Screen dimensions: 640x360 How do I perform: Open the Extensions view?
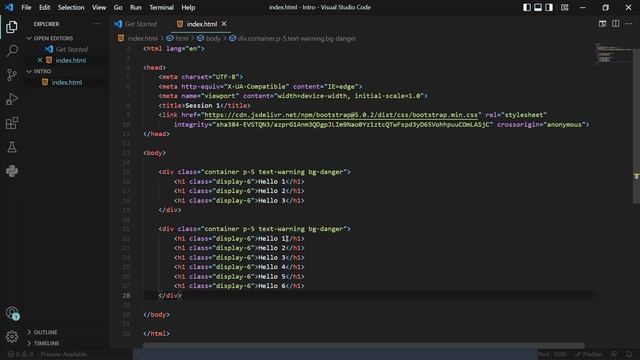coord(12,123)
